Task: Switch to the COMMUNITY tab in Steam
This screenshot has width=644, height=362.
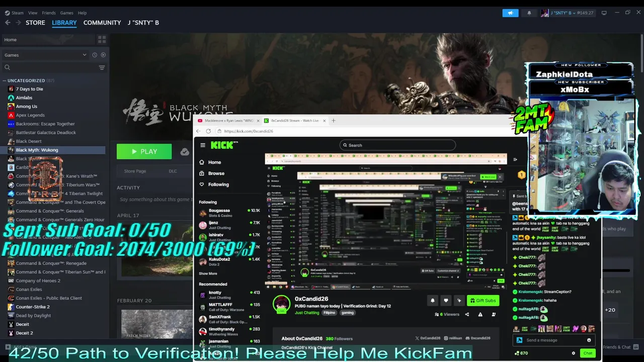Action: (102, 23)
